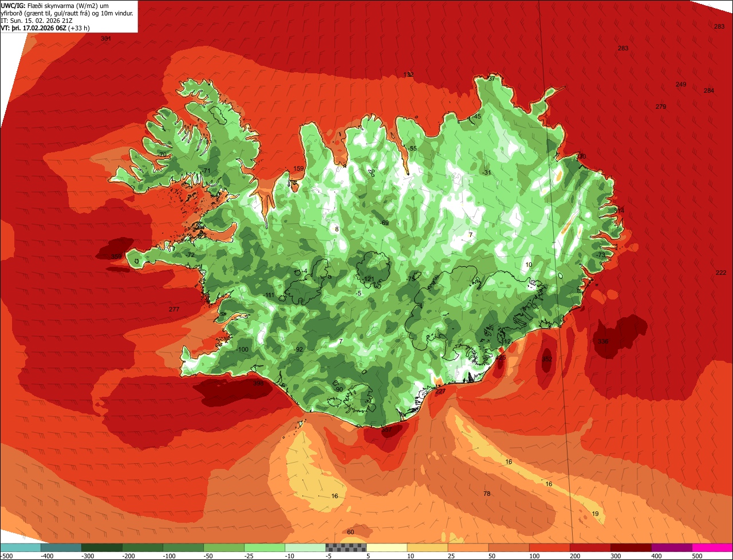Viewport: 733px width, 560px height.
Task: Click the map value '398' off the southwest coast
Action: [258, 383]
